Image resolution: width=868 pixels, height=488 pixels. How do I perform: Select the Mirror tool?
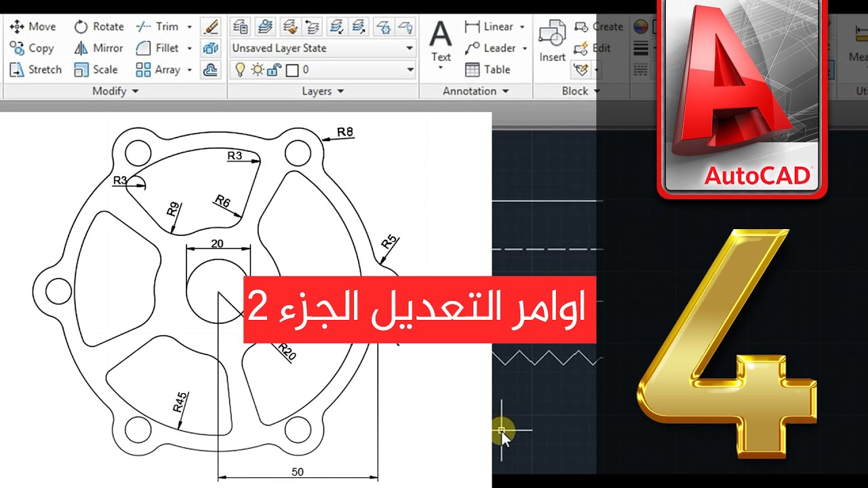pos(98,48)
